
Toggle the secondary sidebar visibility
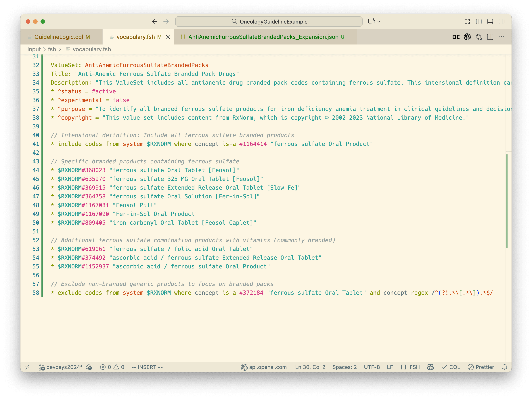(x=502, y=22)
